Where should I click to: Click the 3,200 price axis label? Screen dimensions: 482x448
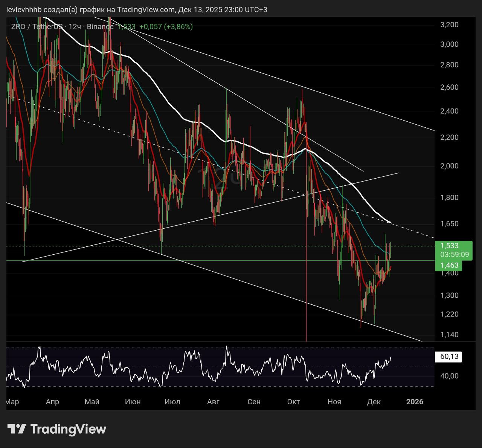coord(449,25)
